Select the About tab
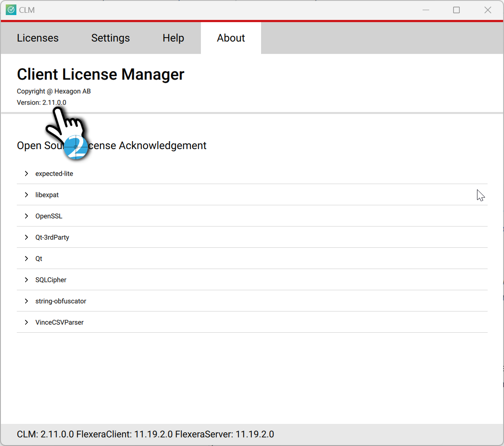 231,38
